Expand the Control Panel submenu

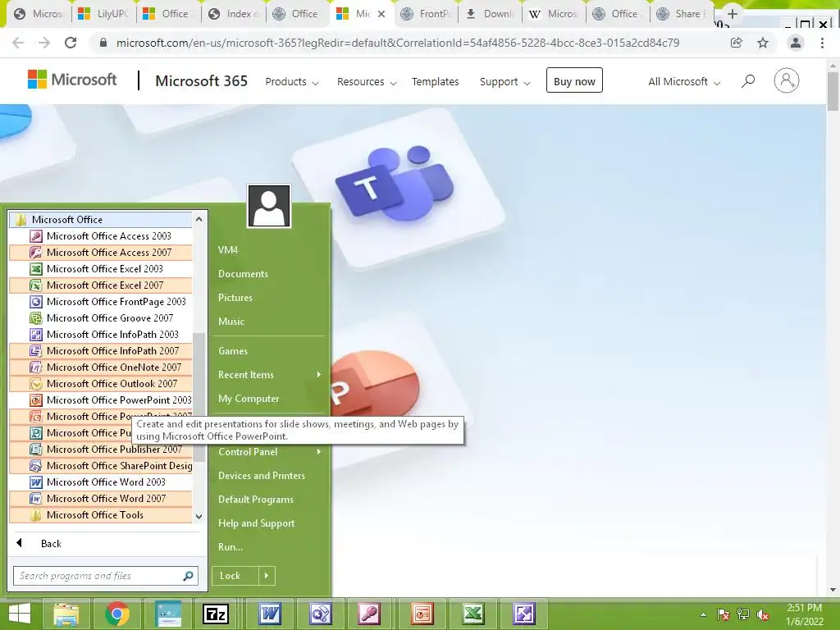point(269,452)
